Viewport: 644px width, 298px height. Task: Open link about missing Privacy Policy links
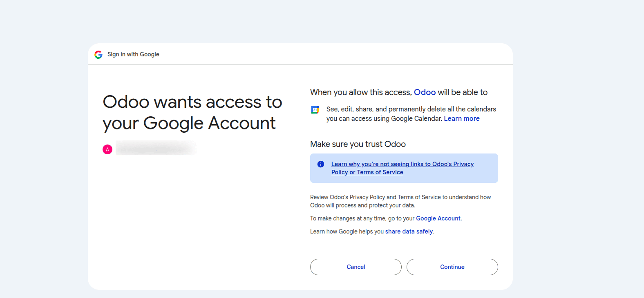(x=402, y=168)
